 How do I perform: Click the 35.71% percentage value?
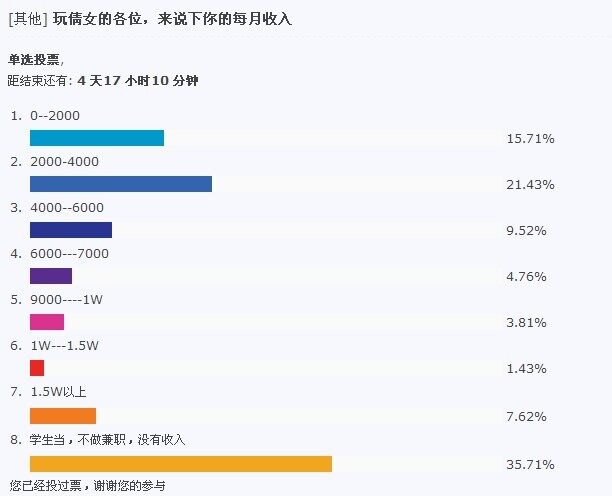pos(530,464)
